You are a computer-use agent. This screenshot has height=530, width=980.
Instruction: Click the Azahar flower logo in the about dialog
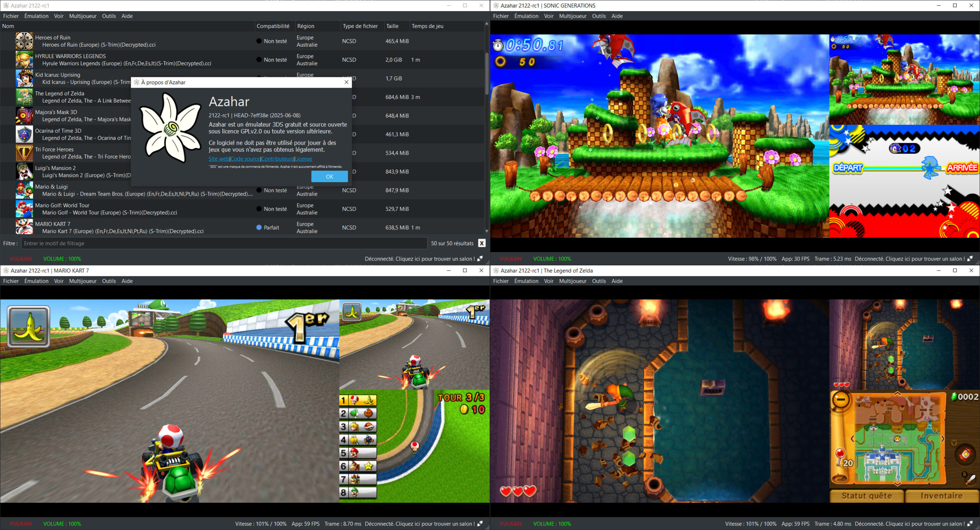click(170, 128)
